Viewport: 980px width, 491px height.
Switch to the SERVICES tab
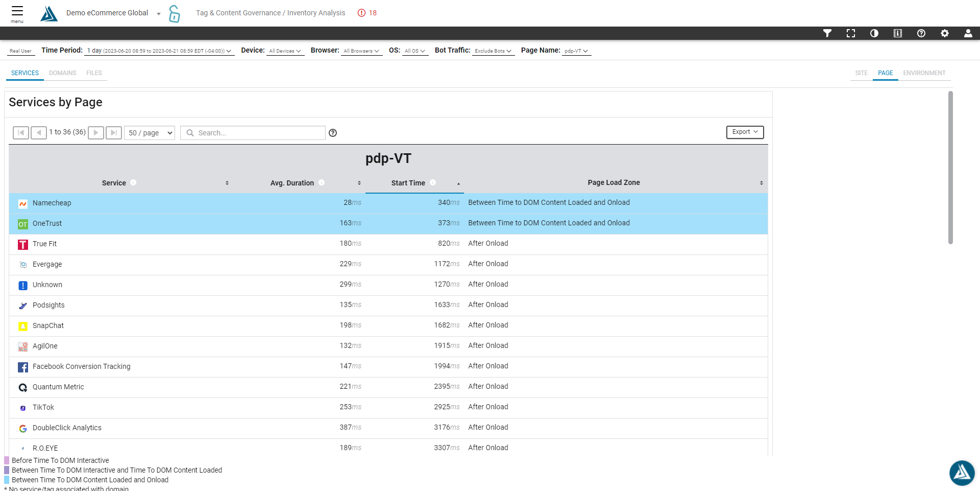(25, 73)
